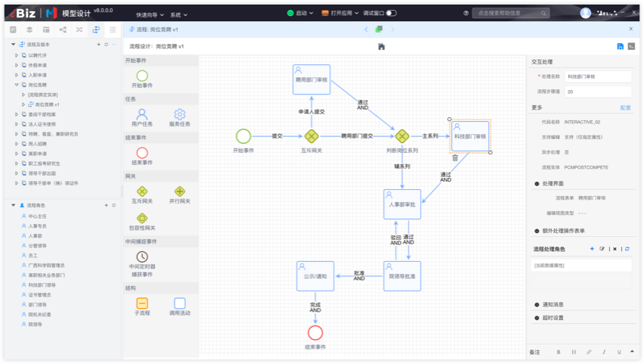Viewport: 644px width, 364px height.
Task: Select the 公示/通知 node on canvas
Action: [x=316, y=276]
